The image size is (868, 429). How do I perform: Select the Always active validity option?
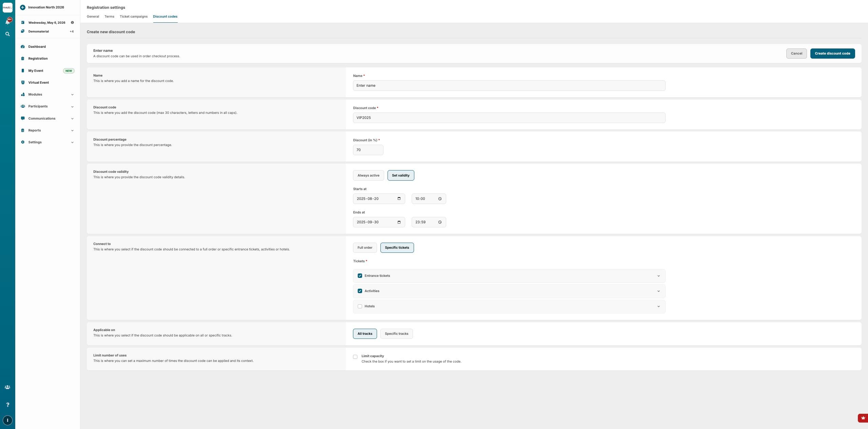pos(368,176)
